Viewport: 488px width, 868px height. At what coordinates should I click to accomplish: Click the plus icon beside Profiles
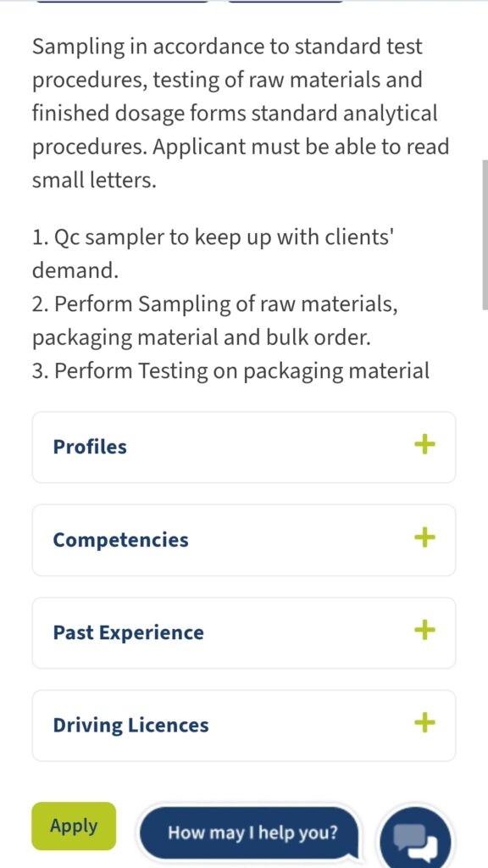coord(424,444)
